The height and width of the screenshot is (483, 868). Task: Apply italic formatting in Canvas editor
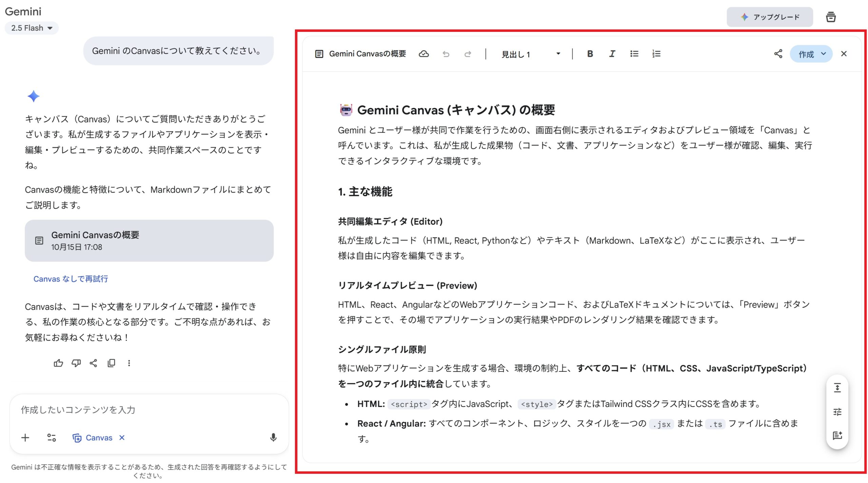(x=612, y=54)
